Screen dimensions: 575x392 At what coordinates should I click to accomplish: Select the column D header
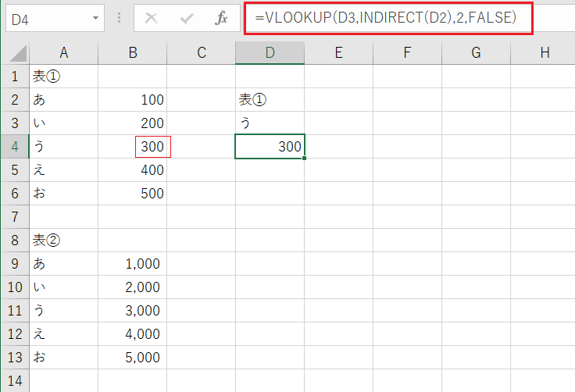pyautogui.click(x=270, y=53)
